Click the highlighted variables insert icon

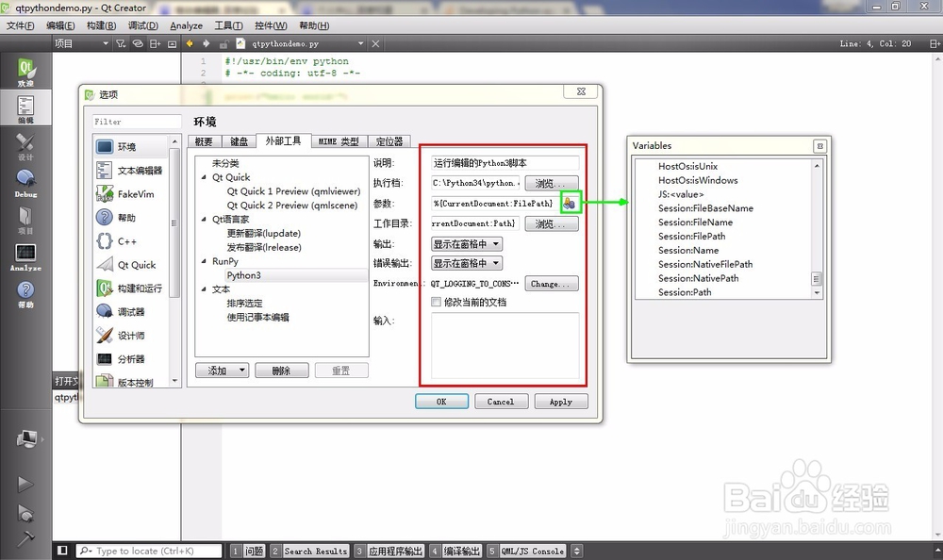[x=570, y=203]
